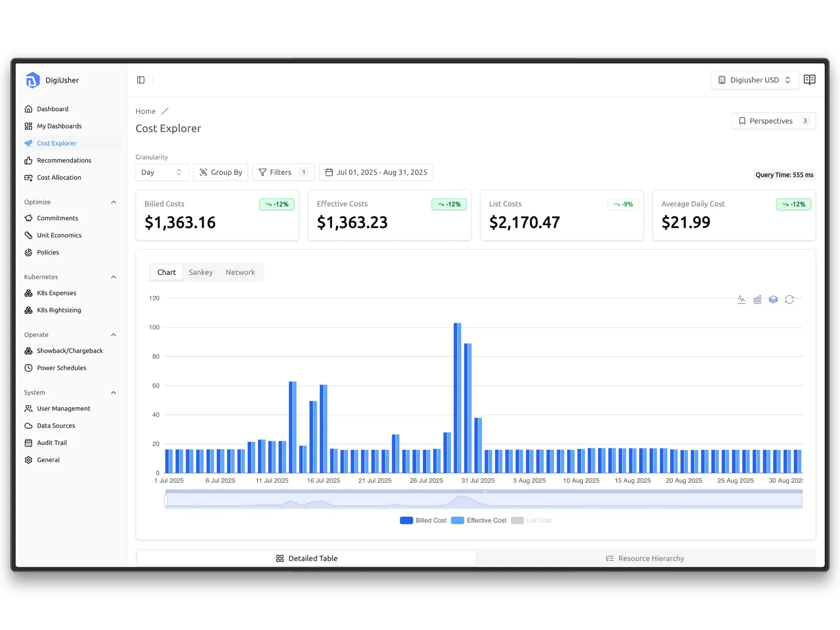Switch to the Network tab
The width and height of the screenshot is (840, 630).
[240, 272]
